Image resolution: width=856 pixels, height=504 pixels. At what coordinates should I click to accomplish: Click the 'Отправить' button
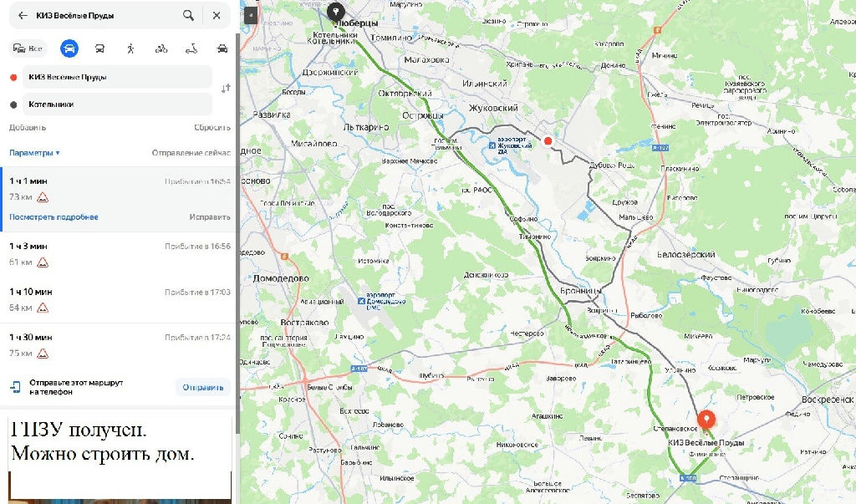(203, 387)
